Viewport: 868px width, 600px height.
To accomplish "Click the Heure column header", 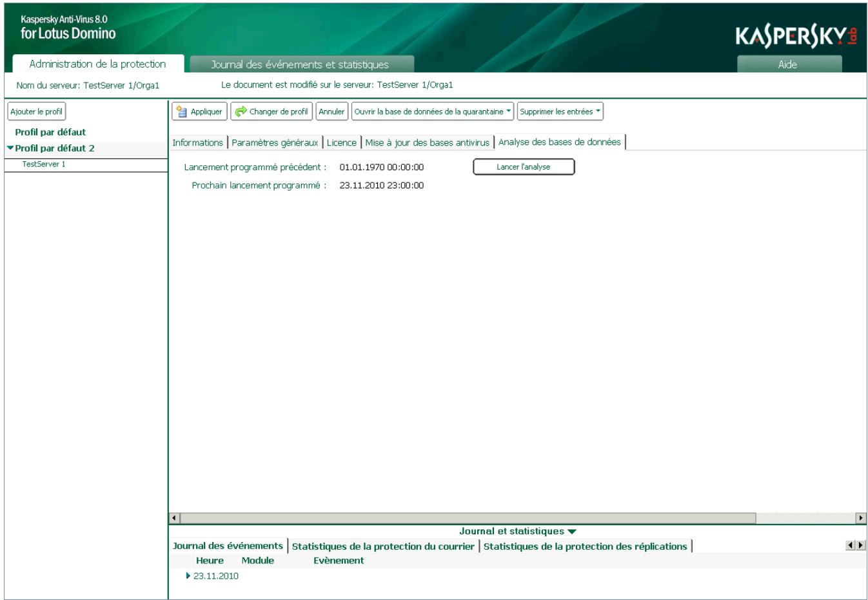I will pos(210,561).
